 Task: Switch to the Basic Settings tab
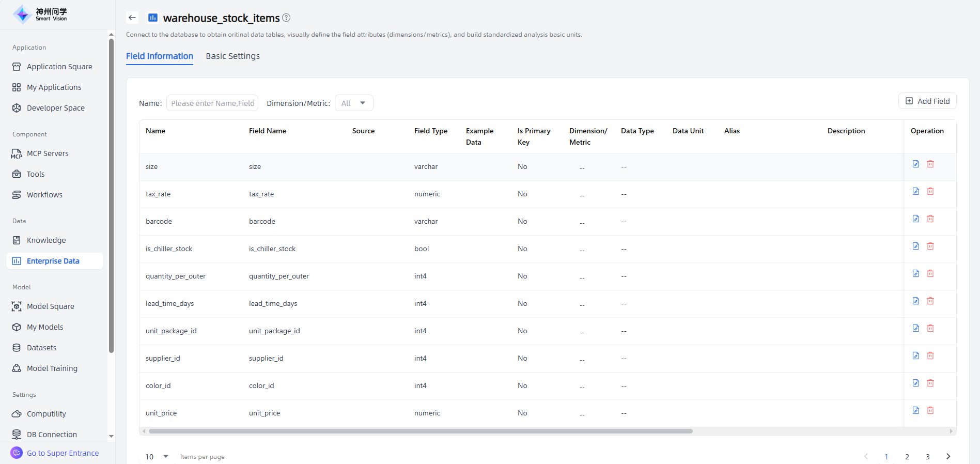pos(232,56)
